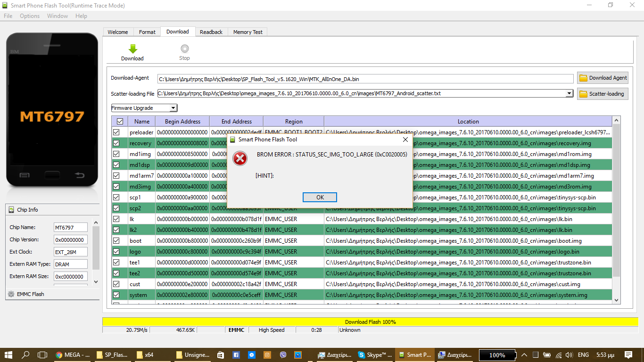
Task: Switch to the Memory Test tab
Action: (248, 32)
